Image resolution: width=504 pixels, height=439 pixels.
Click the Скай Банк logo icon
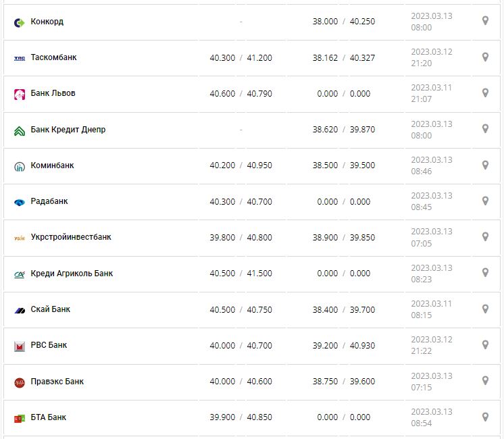(20, 310)
